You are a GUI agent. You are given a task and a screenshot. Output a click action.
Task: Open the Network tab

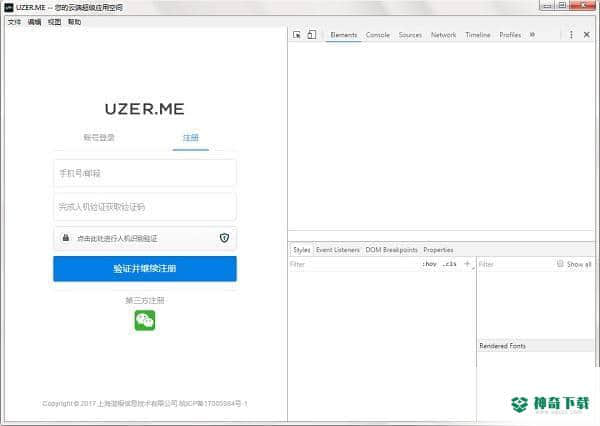[443, 35]
